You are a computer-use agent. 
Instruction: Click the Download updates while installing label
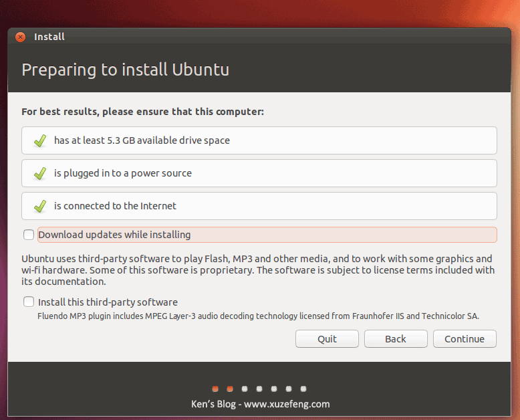(x=114, y=235)
